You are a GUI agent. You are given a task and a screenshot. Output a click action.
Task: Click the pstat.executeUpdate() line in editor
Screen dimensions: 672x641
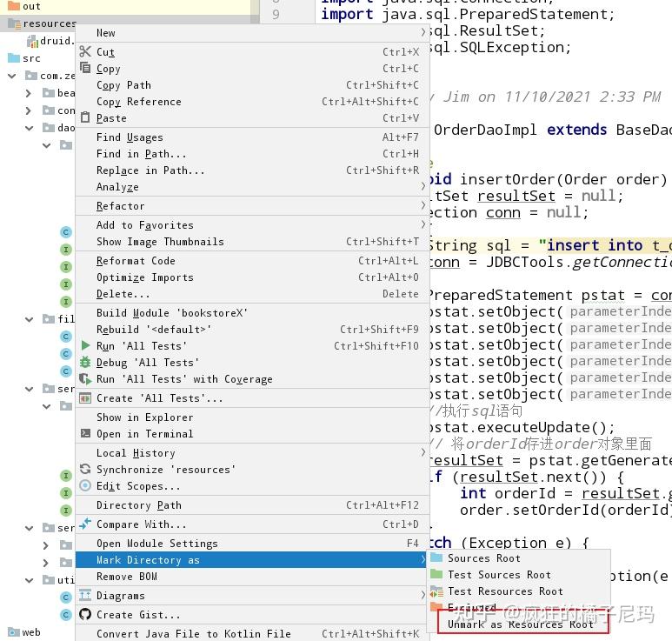coord(522,427)
